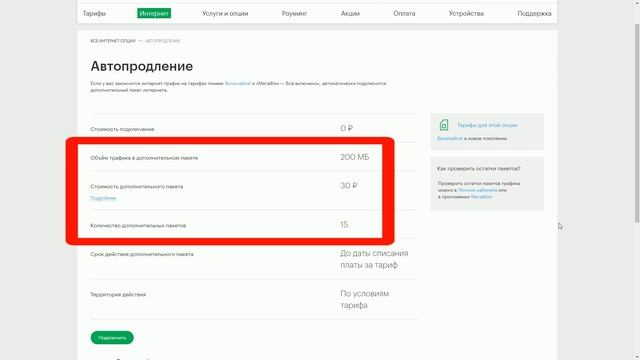Click the По условиям тарифа value
640x360 pixels.
click(364, 299)
